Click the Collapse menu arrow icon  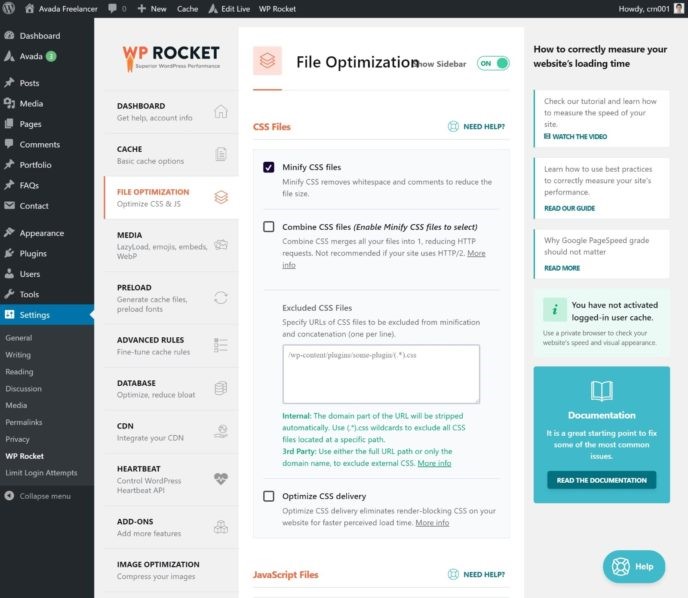click(9, 496)
